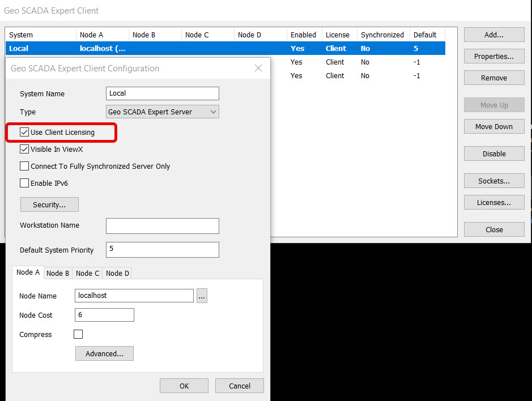Click the Node D column header
The image size is (532, 401).
[x=261, y=35]
